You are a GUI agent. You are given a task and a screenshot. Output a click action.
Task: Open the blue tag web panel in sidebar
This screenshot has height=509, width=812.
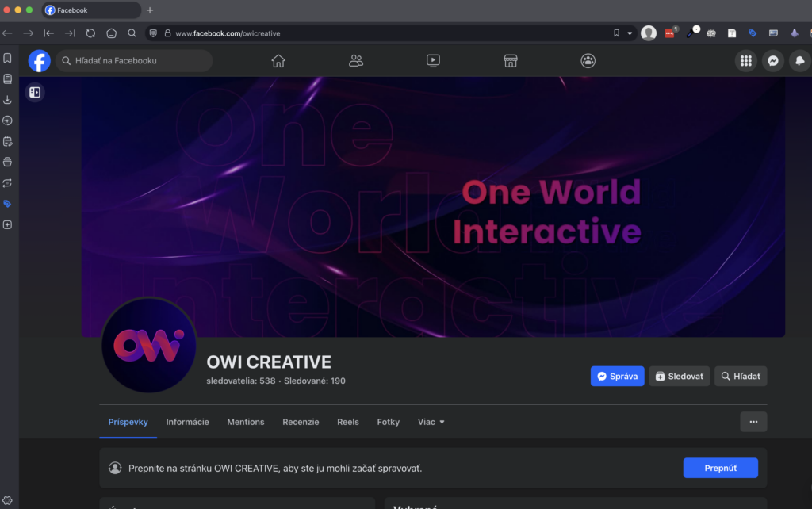(7, 204)
